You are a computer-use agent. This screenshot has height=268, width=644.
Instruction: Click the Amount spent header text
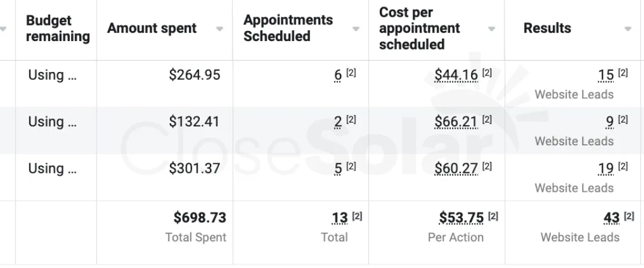click(x=151, y=29)
